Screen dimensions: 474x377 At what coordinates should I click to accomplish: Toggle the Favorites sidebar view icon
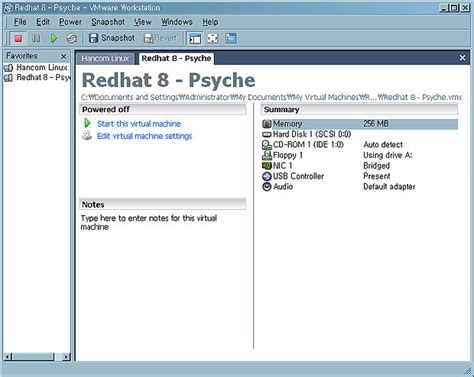(x=195, y=38)
